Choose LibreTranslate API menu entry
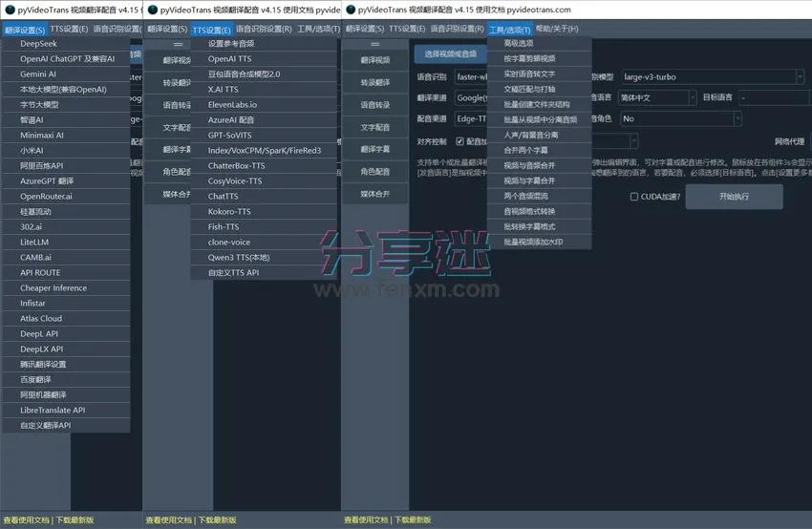 point(66,411)
